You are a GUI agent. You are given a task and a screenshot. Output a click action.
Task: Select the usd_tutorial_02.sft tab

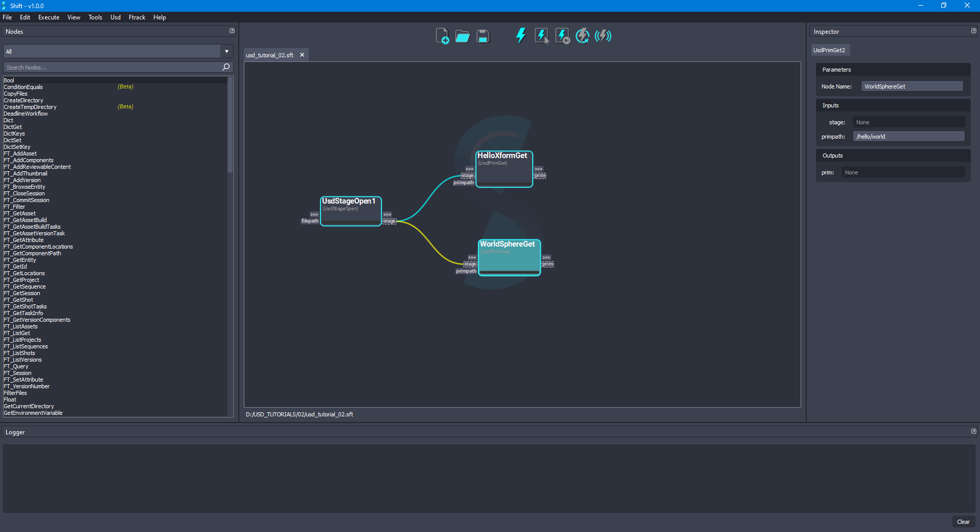click(x=270, y=55)
